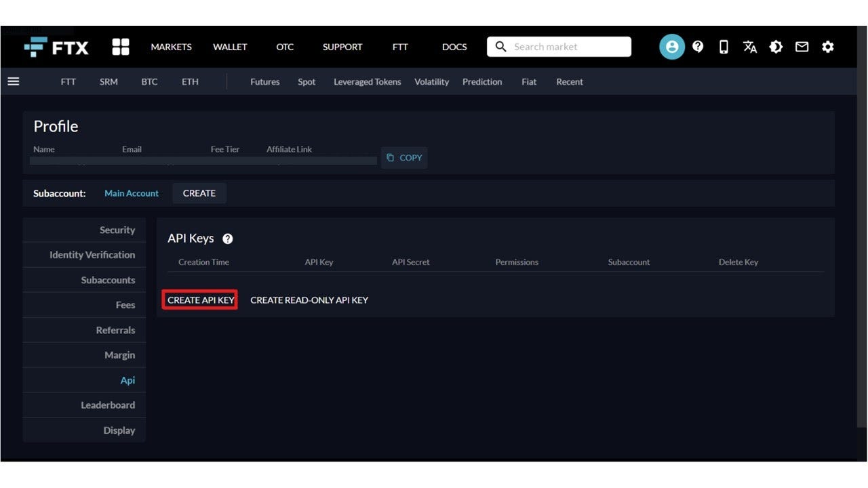This screenshot has height=488, width=868.
Task: Click the API Keys help icon
Action: (x=227, y=239)
